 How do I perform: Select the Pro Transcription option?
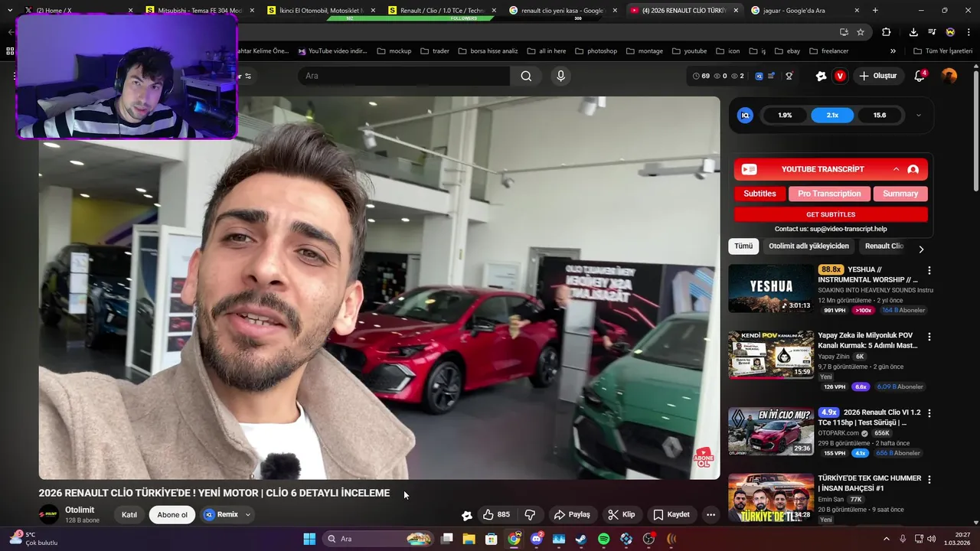click(x=829, y=194)
